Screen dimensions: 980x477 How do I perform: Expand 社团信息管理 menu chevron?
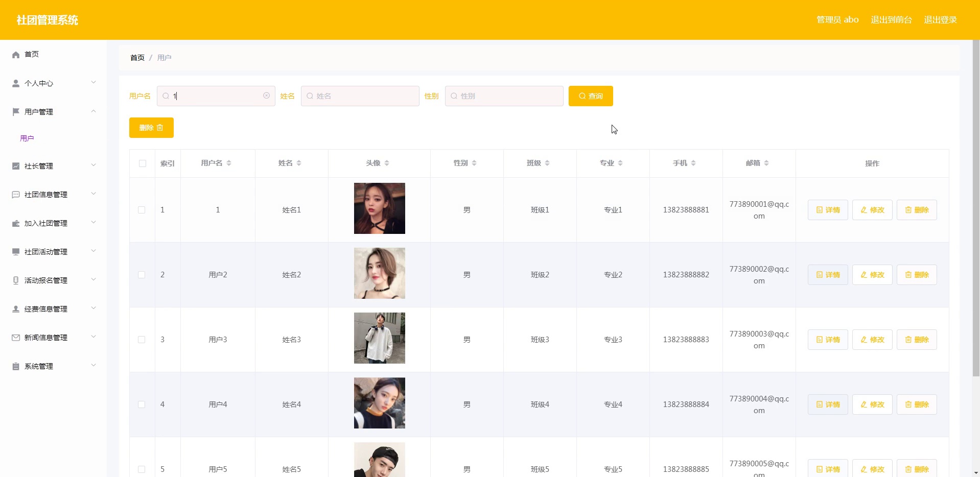tap(94, 194)
